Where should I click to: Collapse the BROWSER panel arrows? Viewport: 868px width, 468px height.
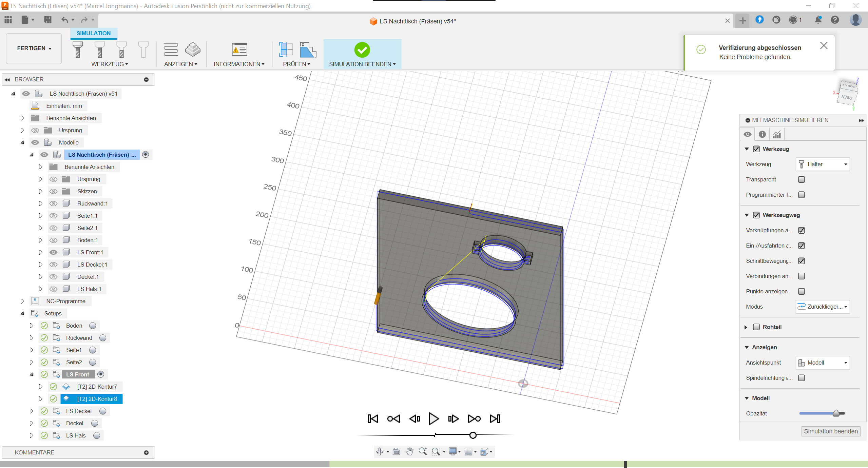pyautogui.click(x=7, y=79)
